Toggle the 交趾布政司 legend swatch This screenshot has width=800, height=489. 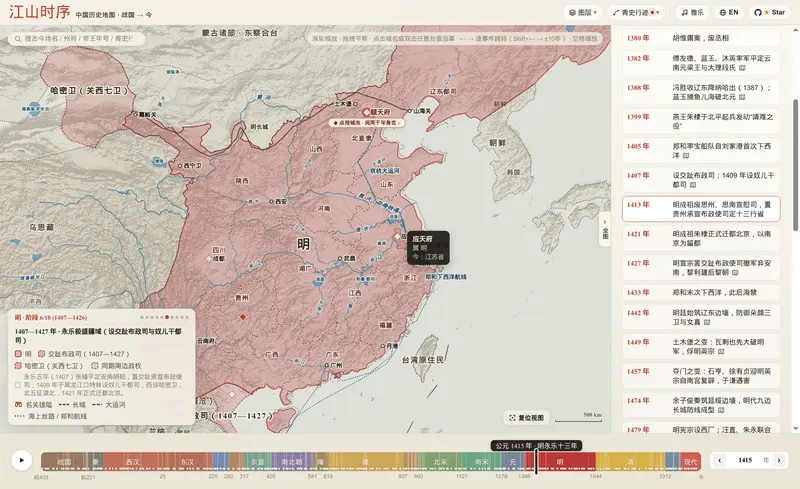41,354
